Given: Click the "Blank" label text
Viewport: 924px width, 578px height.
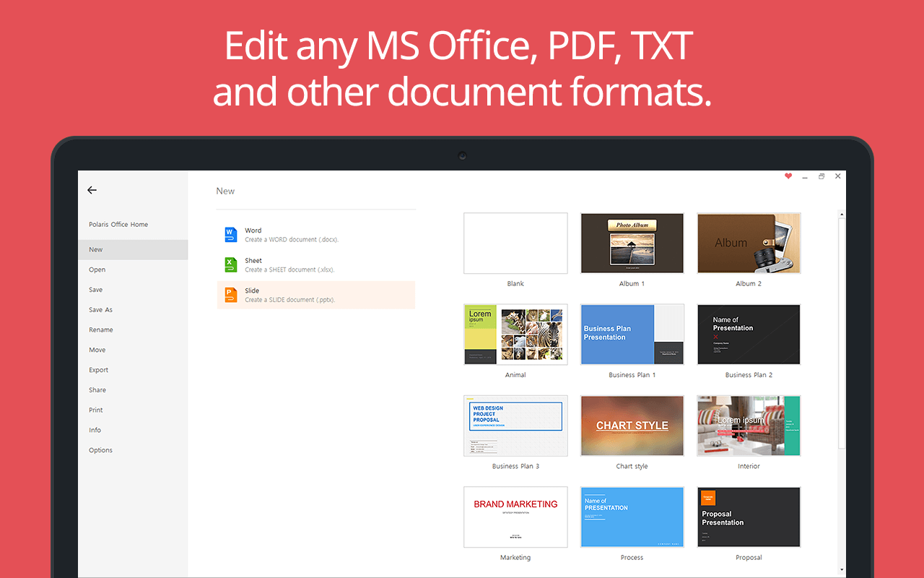Looking at the screenshot, I should click(x=515, y=284).
